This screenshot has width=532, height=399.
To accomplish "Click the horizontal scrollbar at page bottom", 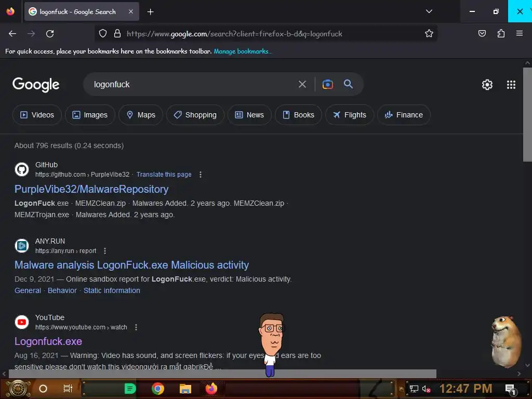I will [222, 374].
